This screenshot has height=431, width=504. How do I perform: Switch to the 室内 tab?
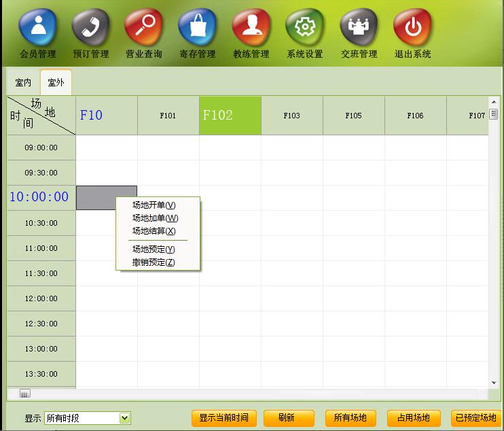(23, 82)
